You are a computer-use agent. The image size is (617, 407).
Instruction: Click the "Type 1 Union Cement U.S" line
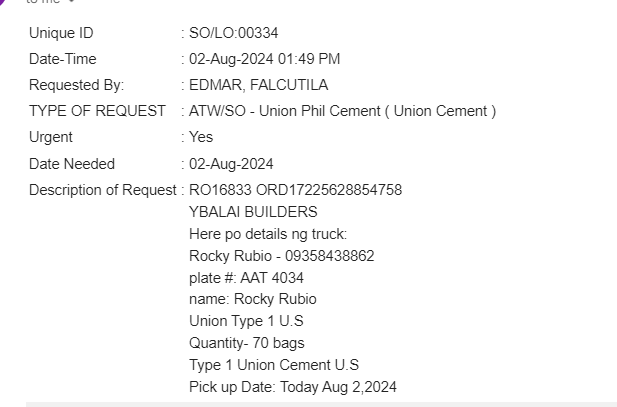pyautogui.click(x=273, y=365)
